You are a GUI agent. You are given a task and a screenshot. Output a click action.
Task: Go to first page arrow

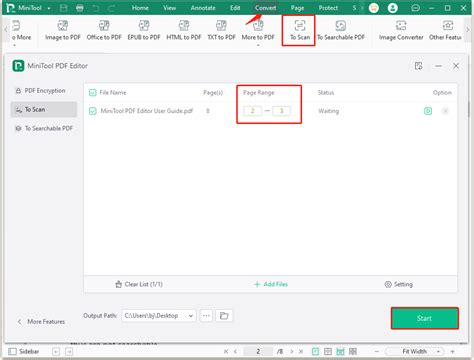coord(226,351)
